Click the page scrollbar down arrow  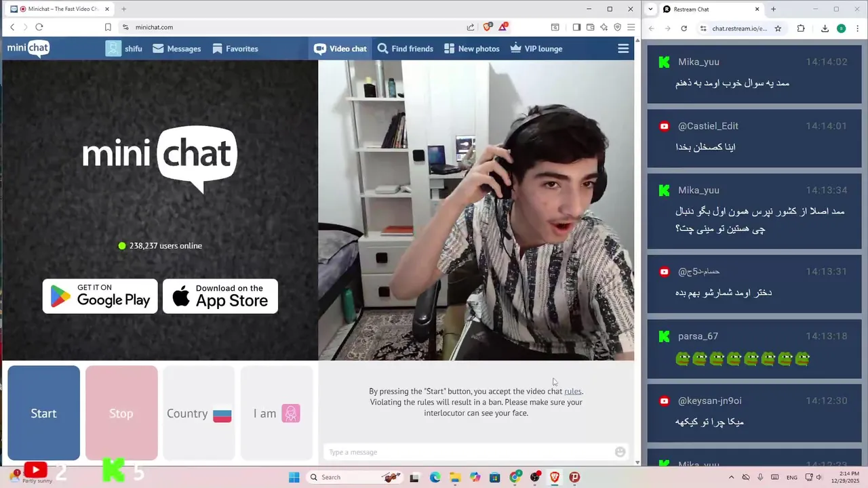pos(637,462)
